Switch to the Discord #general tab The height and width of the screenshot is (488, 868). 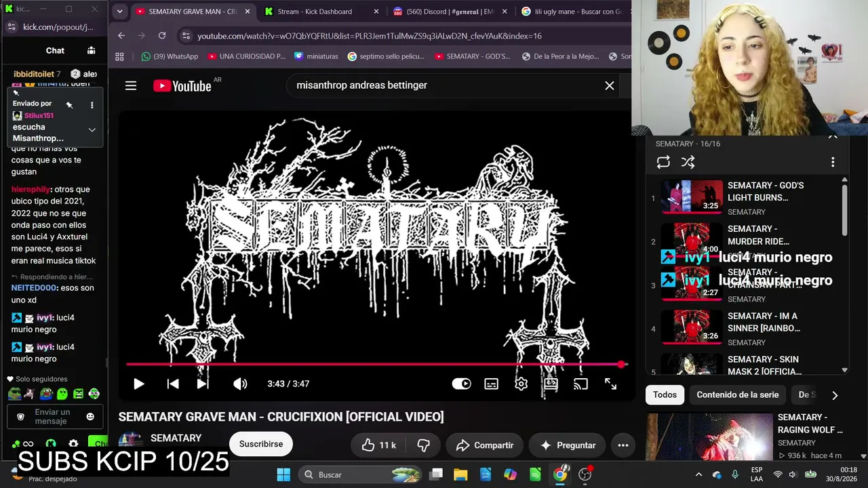click(x=450, y=12)
